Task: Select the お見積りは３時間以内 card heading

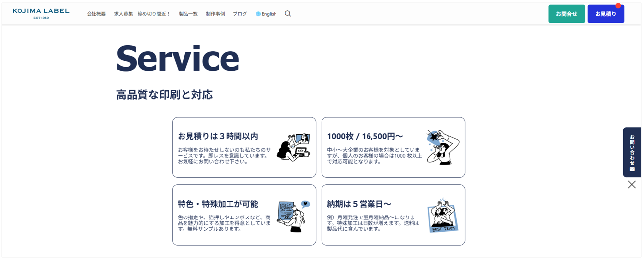Action: (x=218, y=136)
